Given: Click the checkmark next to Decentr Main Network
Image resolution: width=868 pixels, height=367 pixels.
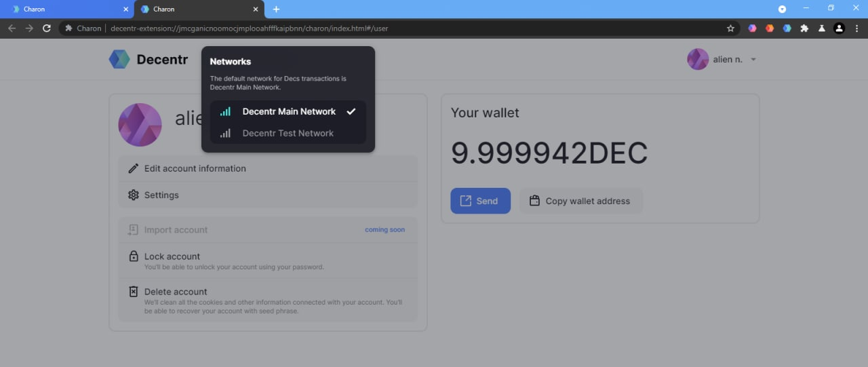Looking at the screenshot, I should coord(351,111).
